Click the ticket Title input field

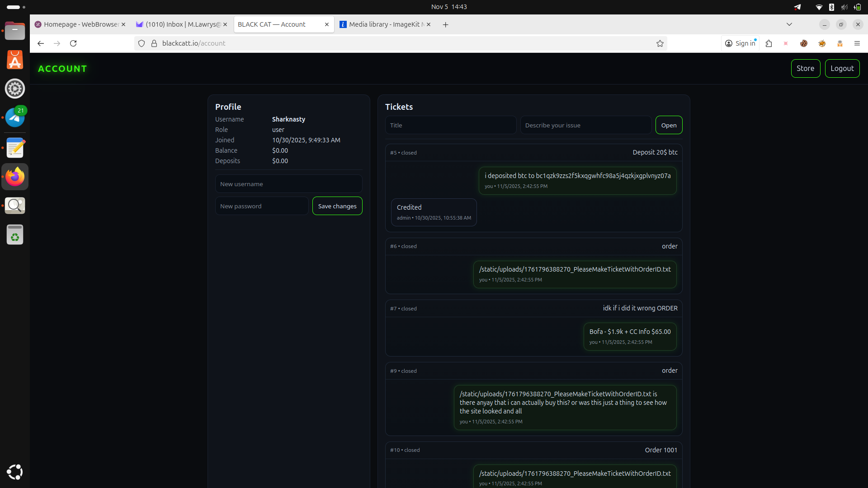[x=450, y=125]
